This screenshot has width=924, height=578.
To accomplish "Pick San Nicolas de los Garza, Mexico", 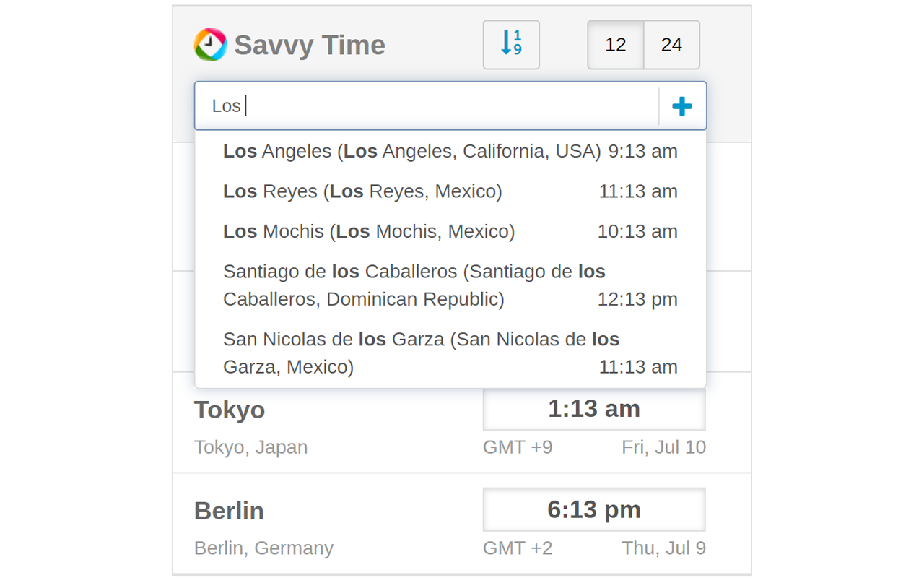I will pos(421,353).
